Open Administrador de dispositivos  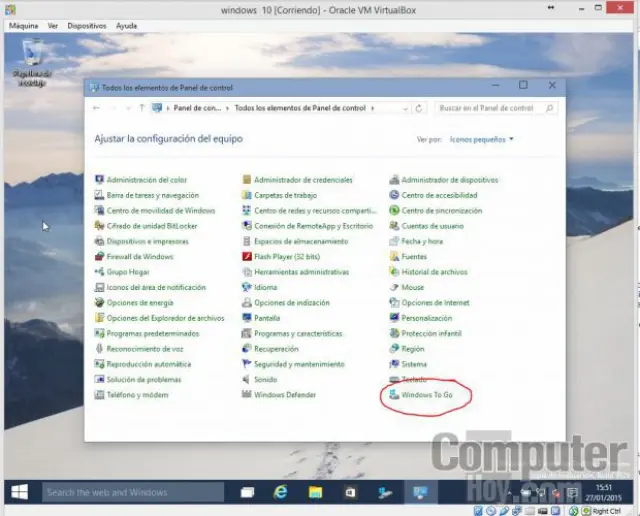point(449,180)
